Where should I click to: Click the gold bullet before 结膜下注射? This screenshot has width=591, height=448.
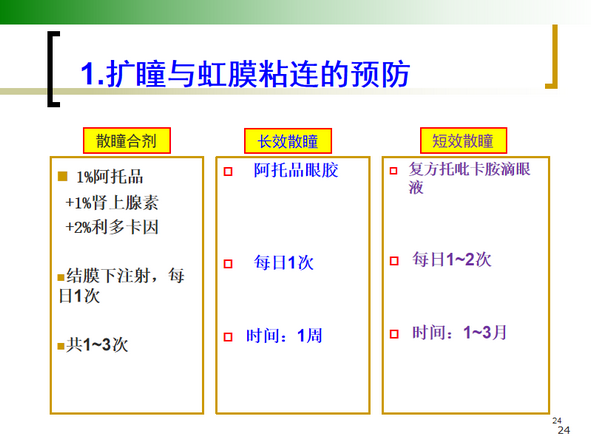[61, 278]
